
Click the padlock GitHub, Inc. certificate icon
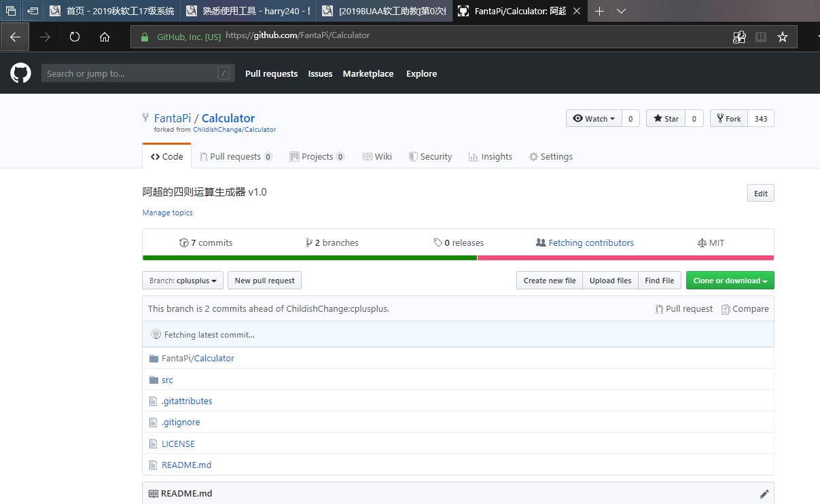point(144,37)
